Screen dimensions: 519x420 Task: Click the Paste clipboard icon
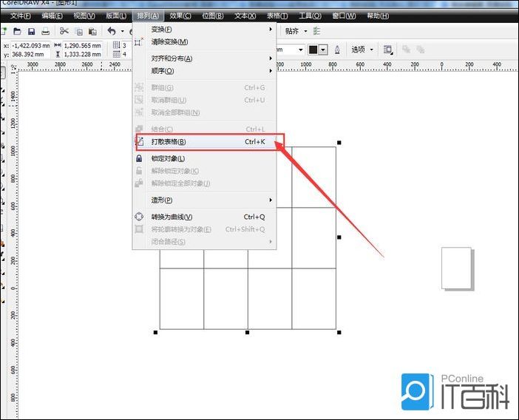click(92, 32)
